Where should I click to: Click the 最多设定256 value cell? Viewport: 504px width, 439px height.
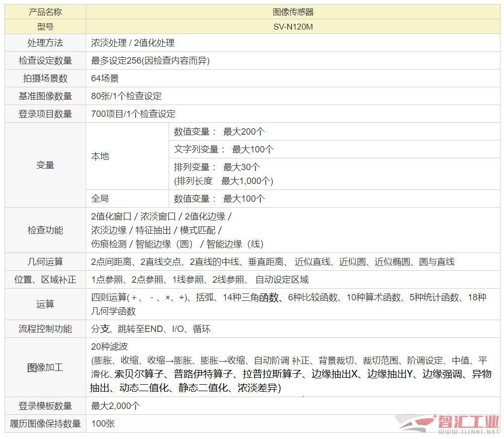(x=150, y=61)
